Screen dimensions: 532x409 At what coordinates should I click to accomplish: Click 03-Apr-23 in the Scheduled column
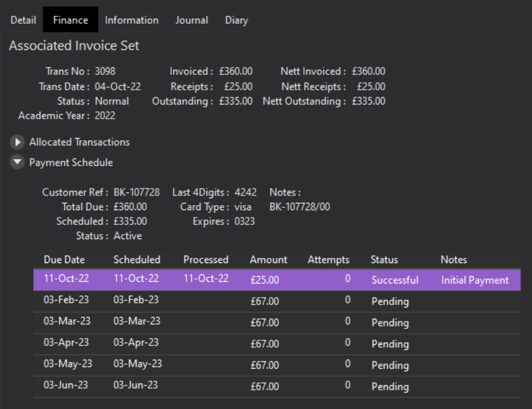point(136,343)
